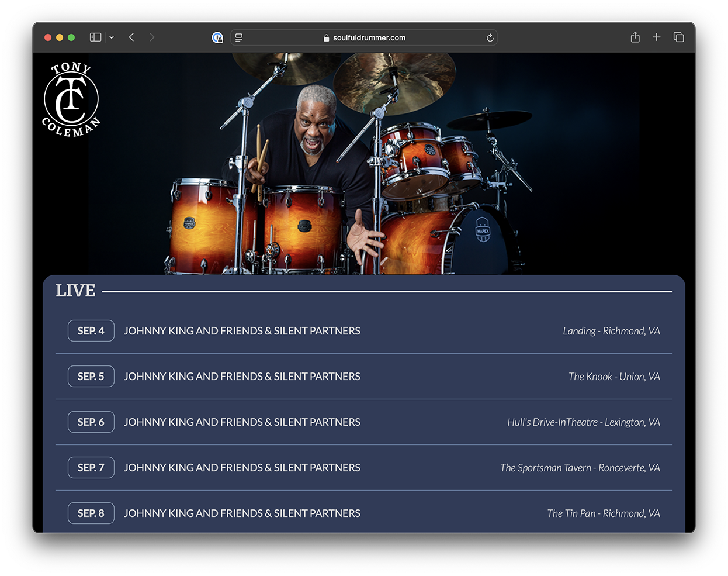Open a new tab with plus icon
The height and width of the screenshot is (576, 728).
pos(657,37)
